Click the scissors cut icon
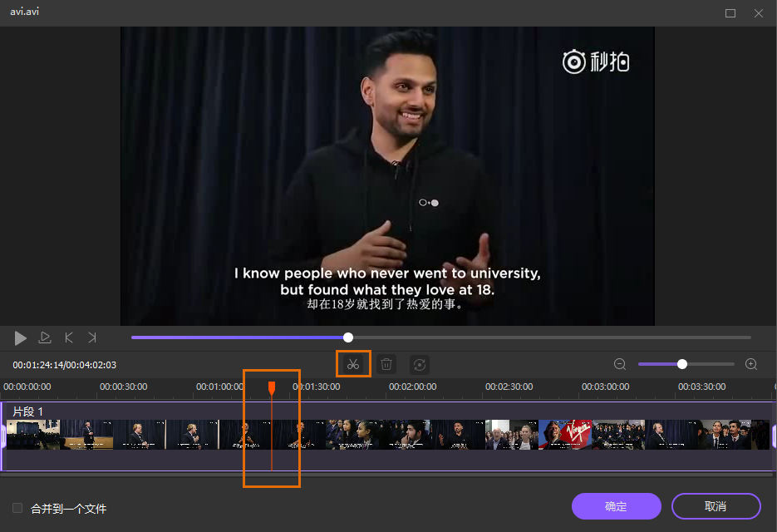The width and height of the screenshot is (777, 532). (353, 364)
